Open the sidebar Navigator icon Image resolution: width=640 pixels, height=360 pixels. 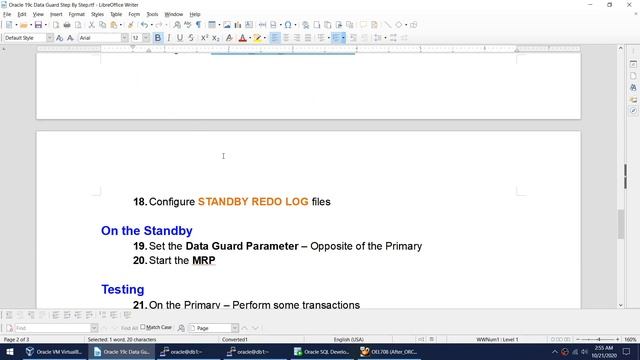pos(633,111)
